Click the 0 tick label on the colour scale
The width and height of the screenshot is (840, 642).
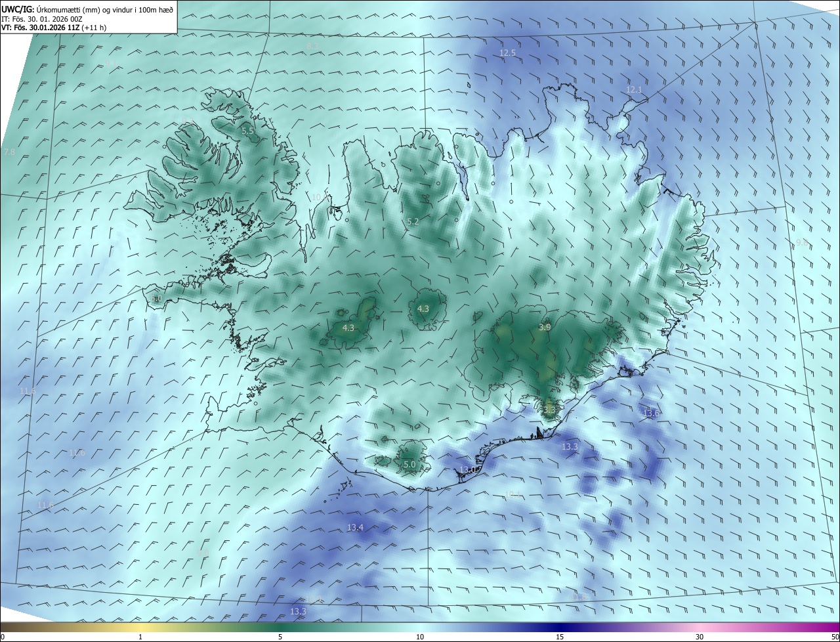pyautogui.click(x=3, y=637)
